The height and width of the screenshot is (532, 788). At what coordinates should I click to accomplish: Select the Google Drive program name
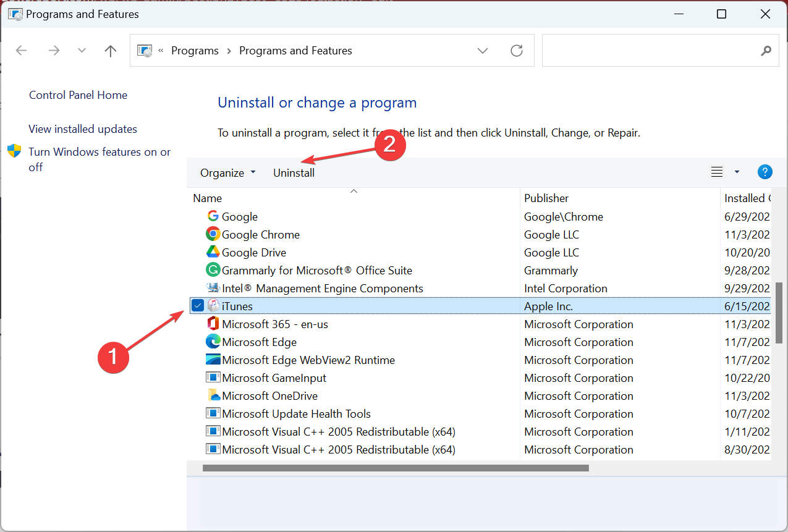254,252
